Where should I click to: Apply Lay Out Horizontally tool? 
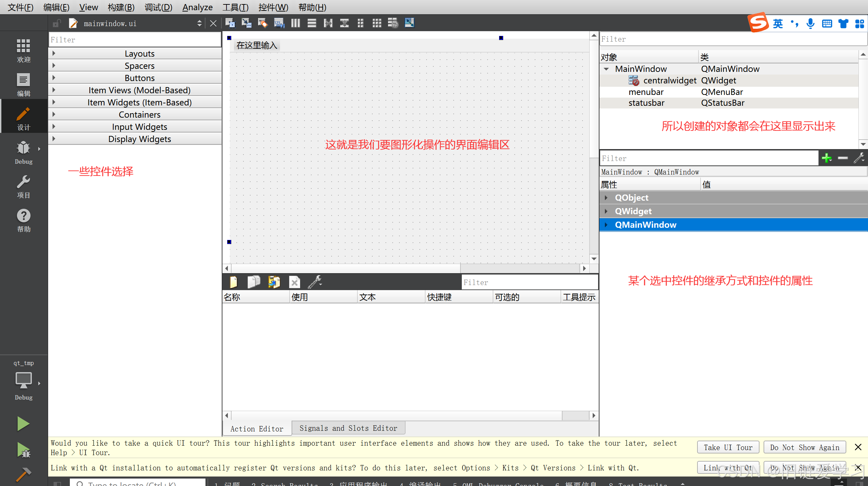pyautogui.click(x=295, y=23)
